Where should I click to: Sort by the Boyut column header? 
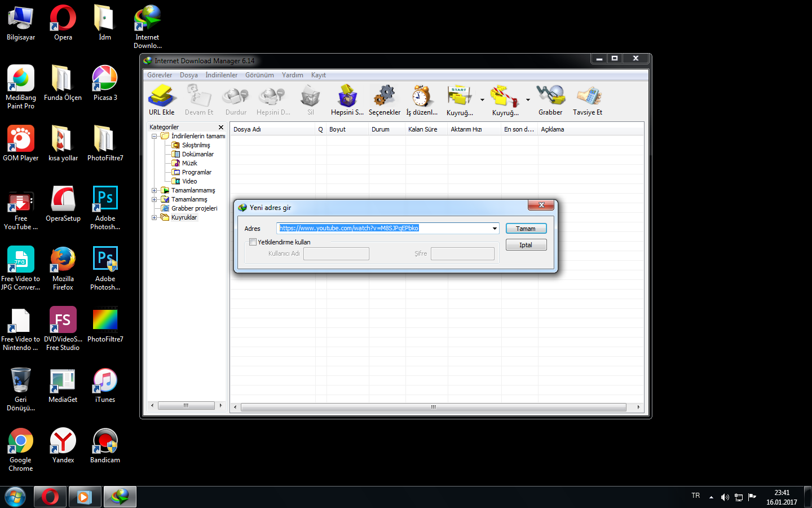tap(347, 129)
